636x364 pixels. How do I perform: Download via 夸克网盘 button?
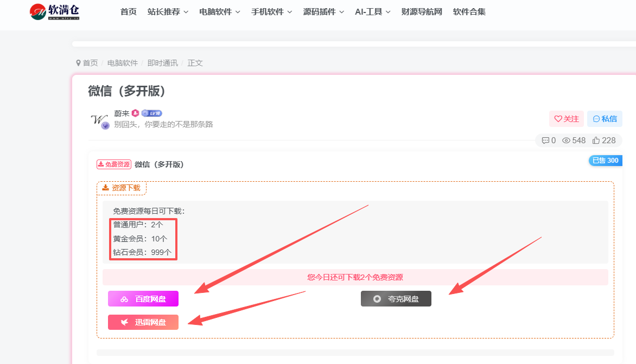(x=396, y=299)
